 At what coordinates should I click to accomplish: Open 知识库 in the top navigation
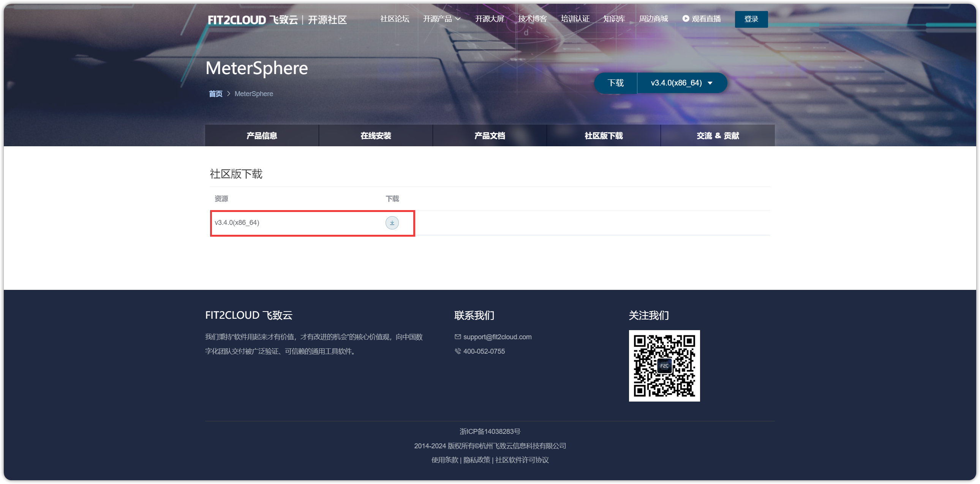pos(614,19)
